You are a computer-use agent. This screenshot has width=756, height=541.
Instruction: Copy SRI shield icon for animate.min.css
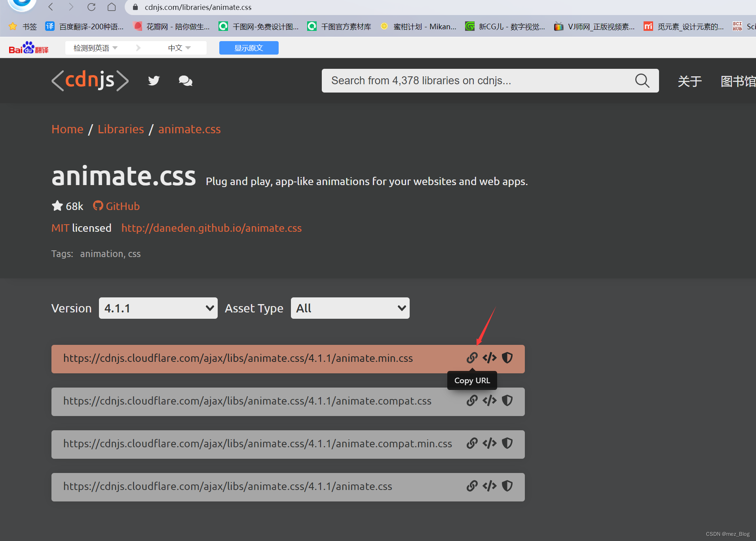pos(507,358)
